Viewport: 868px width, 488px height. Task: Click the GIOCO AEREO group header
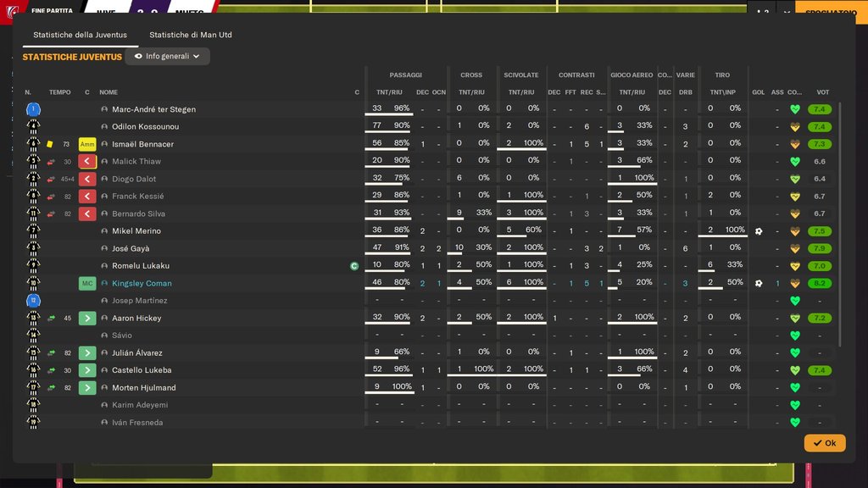632,75
